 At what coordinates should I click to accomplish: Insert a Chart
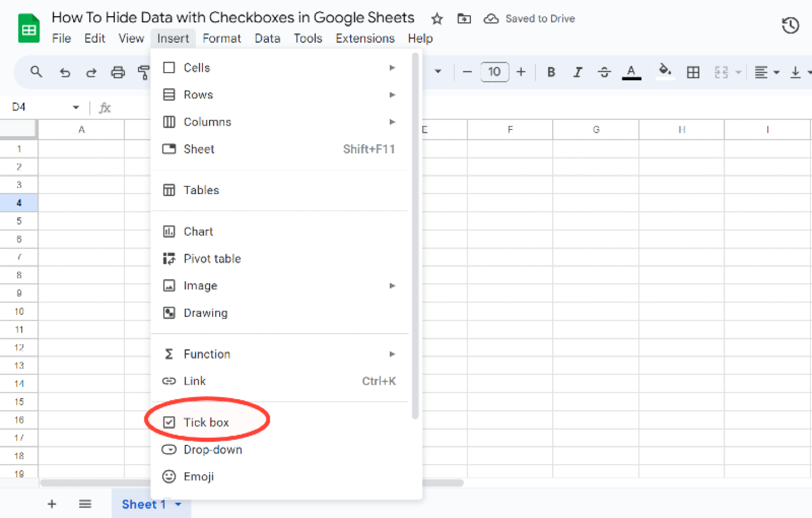279,231
